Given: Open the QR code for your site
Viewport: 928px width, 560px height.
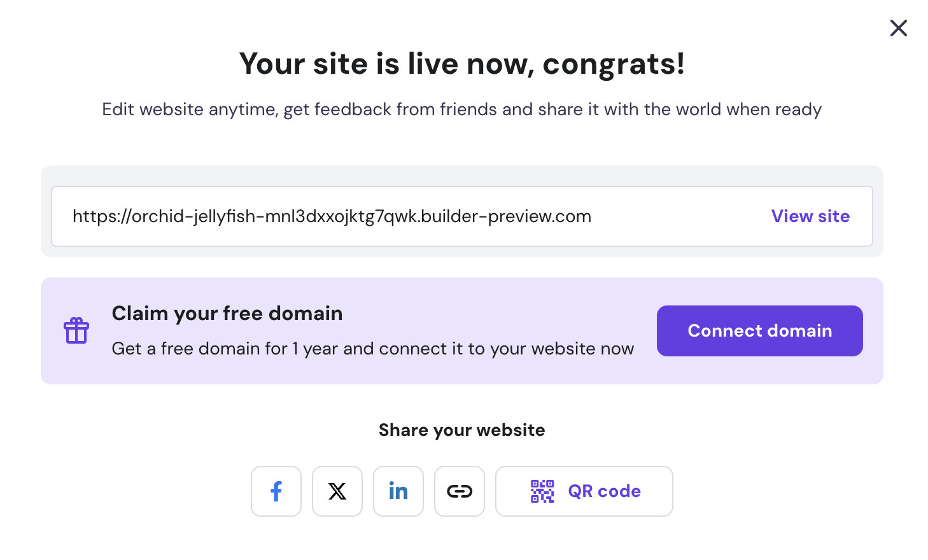Looking at the screenshot, I should click(x=584, y=491).
